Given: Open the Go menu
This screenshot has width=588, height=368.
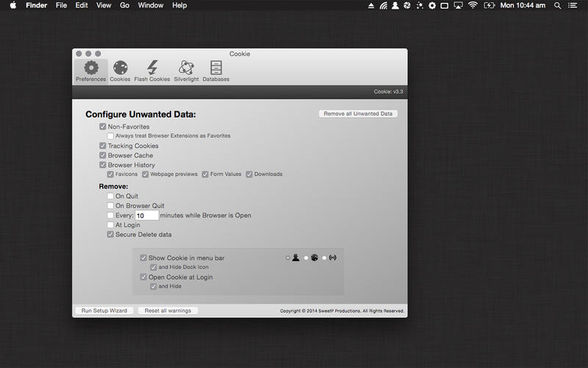Looking at the screenshot, I should click(124, 5).
